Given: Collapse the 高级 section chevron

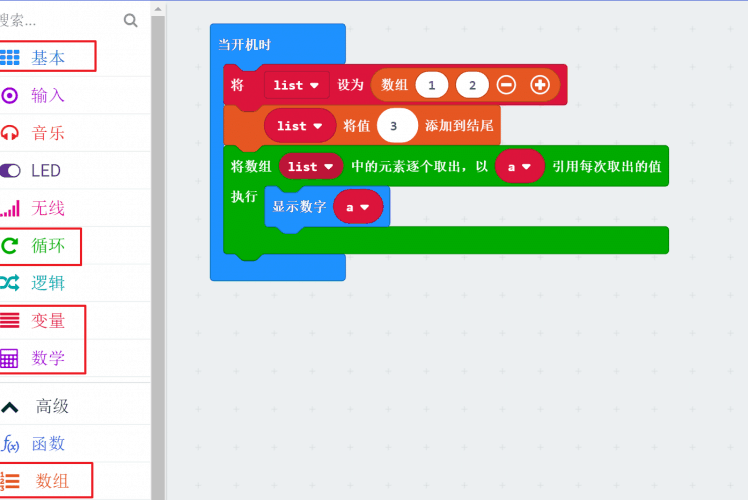Looking at the screenshot, I should coord(10,406).
